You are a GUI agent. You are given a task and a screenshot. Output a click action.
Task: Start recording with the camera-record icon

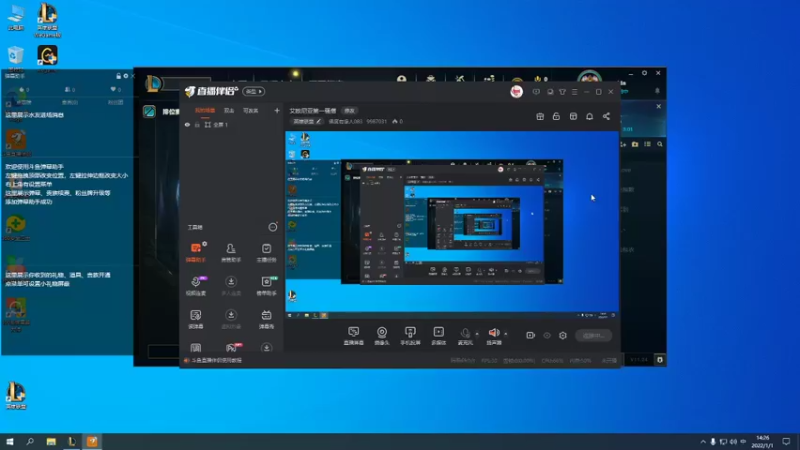[531, 335]
